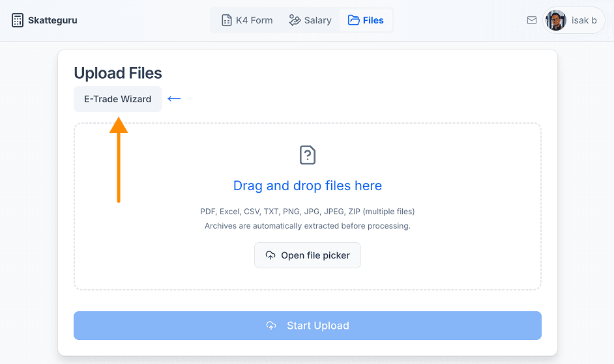614x364 pixels.
Task: Click the unknown-file question mark icon
Action: coord(308,155)
